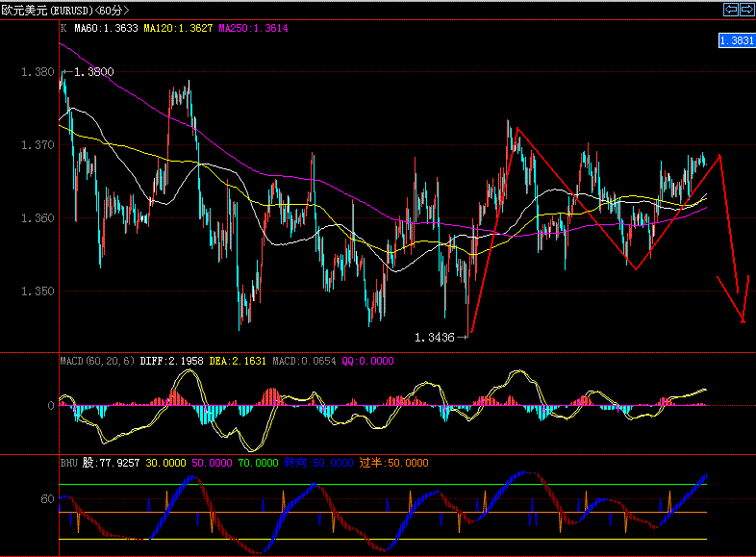Select the MA250:1.3614 indicator label
The image size is (756, 557).
click(253, 29)
